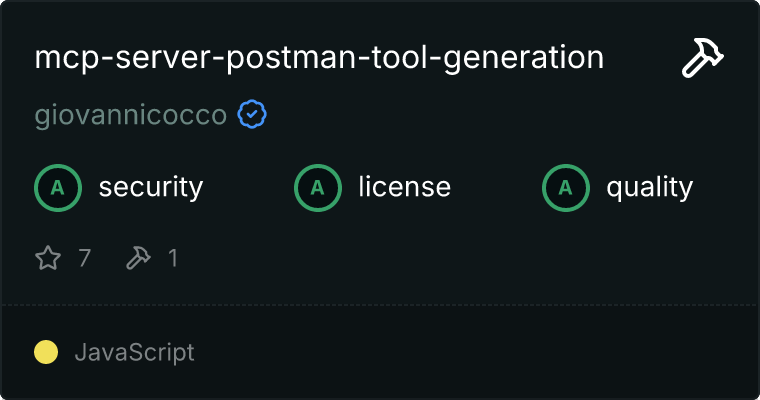The image size is (760, 400).
Task: Click the star count number 7
Action: [85, 258]
